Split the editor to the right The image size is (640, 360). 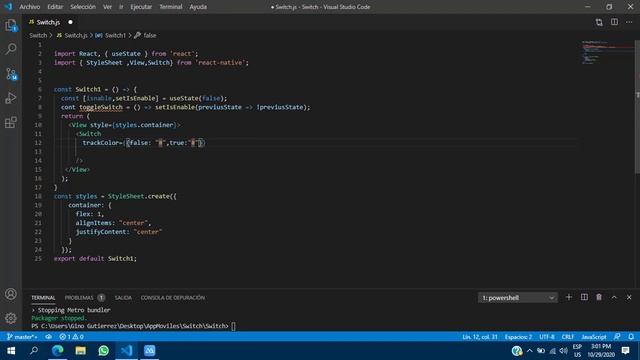pyautogui.click(x=614, y=22)
